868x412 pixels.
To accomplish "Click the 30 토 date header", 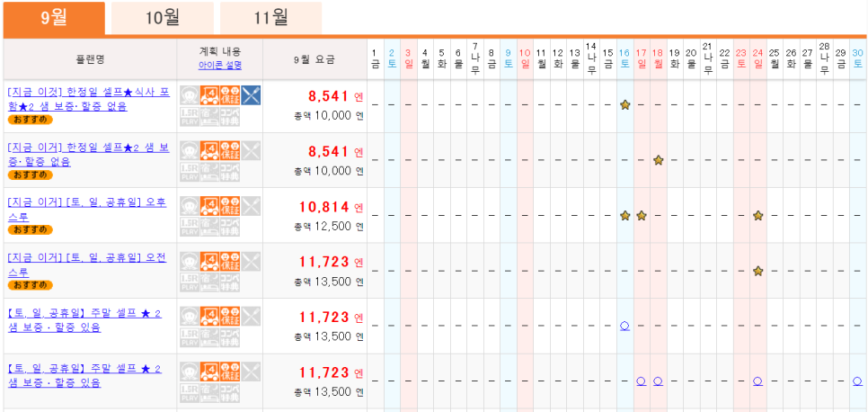I will click(x=857, y=58).
